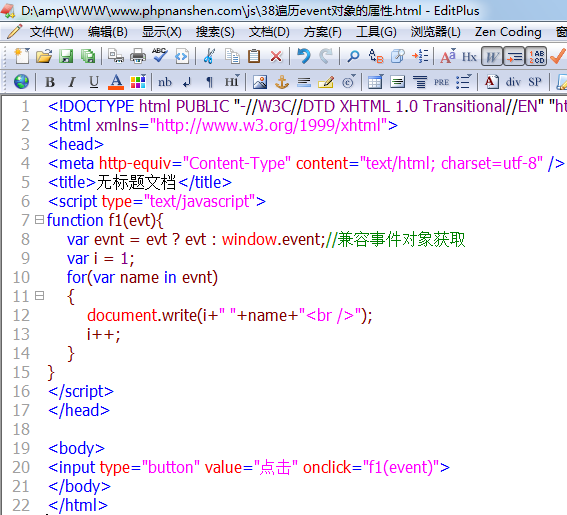Viewport: 567px width, 515px height.
Task: Open the 文件(W) menu
Action: coord(51,32)
